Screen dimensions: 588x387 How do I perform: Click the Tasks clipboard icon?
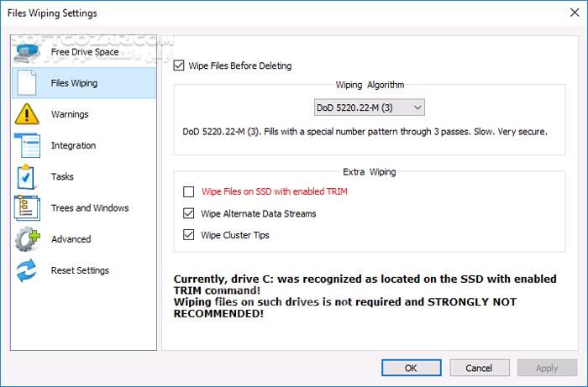[x=28, y=177]
